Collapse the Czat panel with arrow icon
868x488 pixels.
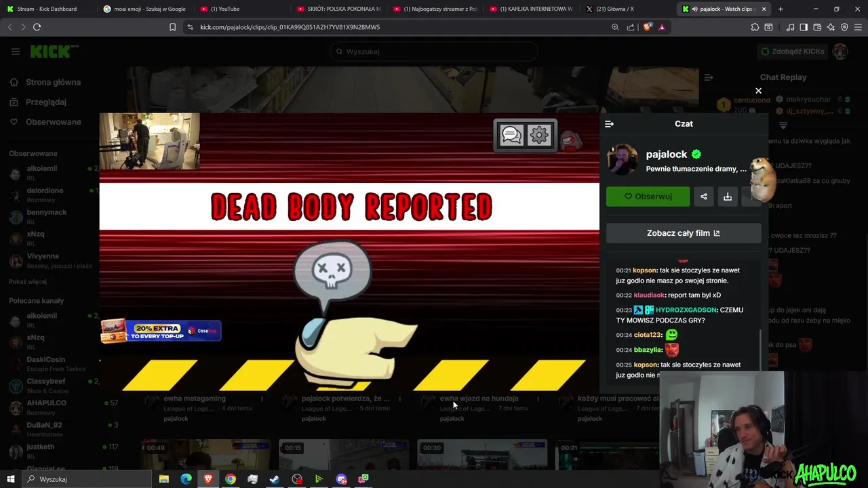tap(609, 124)
